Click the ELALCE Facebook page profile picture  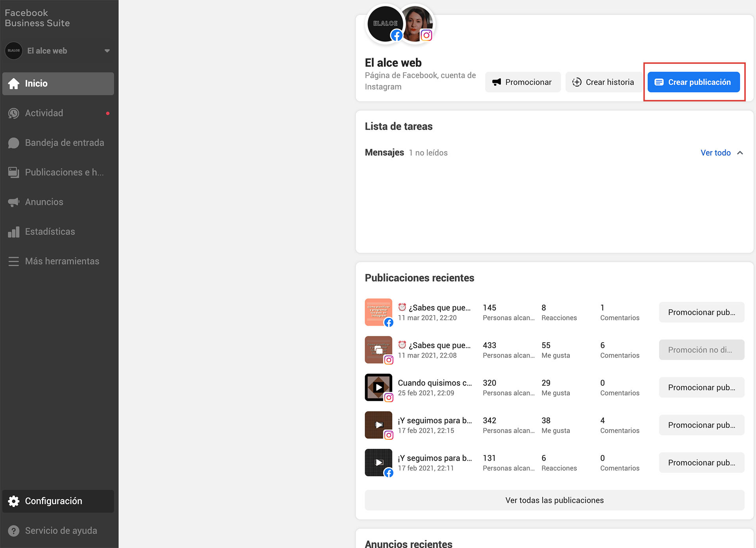(385, 24)
